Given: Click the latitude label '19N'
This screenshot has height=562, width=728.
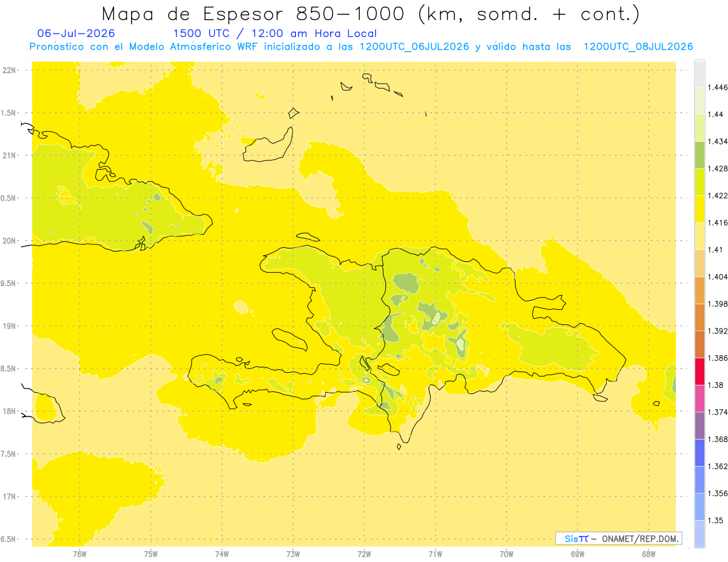Looking at the screenshot, I should pos(9,326).
